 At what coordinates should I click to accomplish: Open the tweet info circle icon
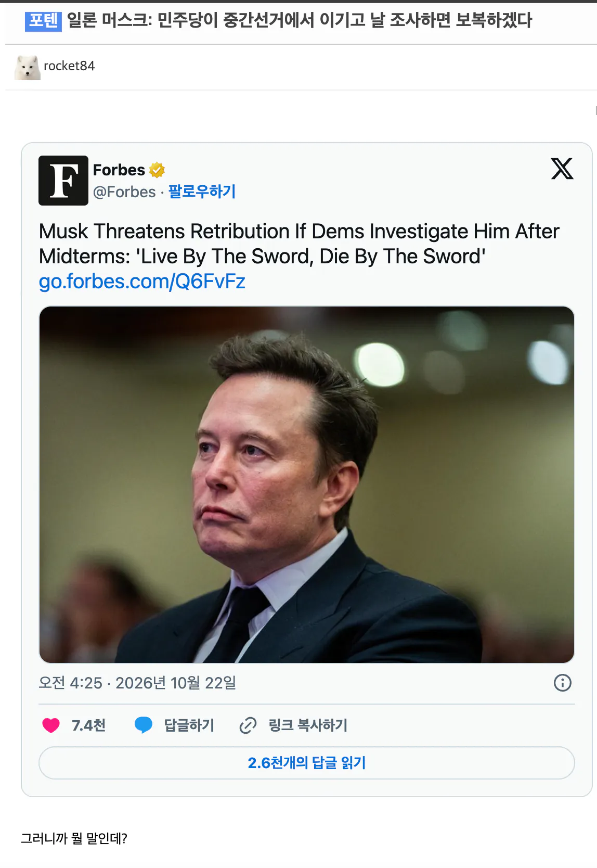pos(563,683)
